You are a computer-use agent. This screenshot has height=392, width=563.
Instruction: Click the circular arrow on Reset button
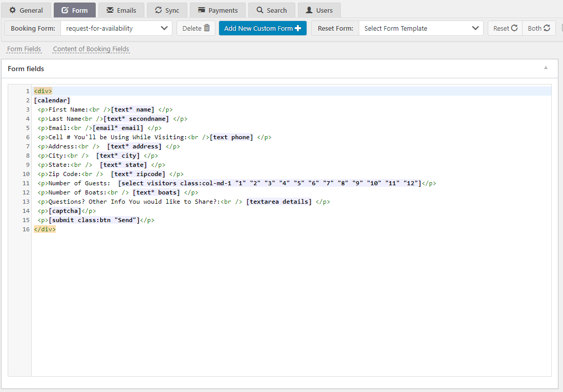(514, 28)
